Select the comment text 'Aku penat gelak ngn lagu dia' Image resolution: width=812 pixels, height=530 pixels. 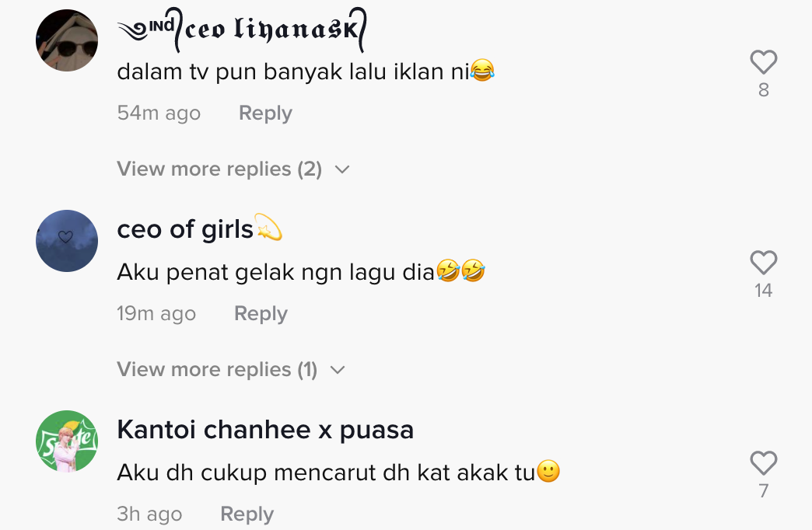point(275,273)
